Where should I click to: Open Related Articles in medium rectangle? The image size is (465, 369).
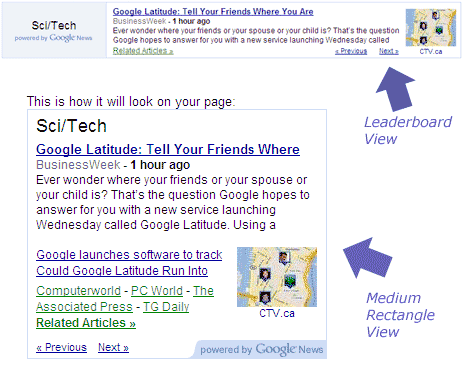86,323
